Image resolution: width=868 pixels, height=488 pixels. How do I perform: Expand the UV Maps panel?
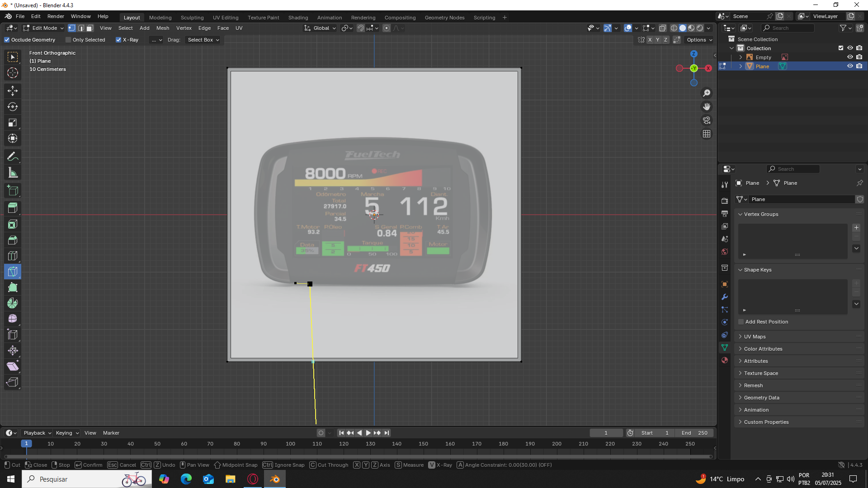click(x=755, y=337)
